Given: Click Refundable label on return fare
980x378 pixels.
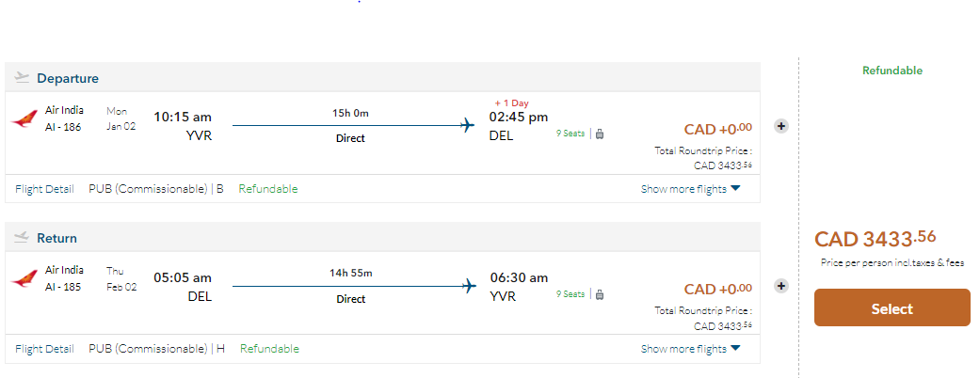Looking at the screenshot, I should coord(270,349).
